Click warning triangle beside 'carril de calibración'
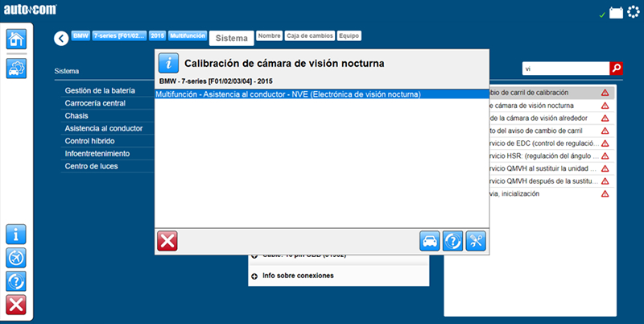This screenshot has width=644, height=324. [605, 93]
